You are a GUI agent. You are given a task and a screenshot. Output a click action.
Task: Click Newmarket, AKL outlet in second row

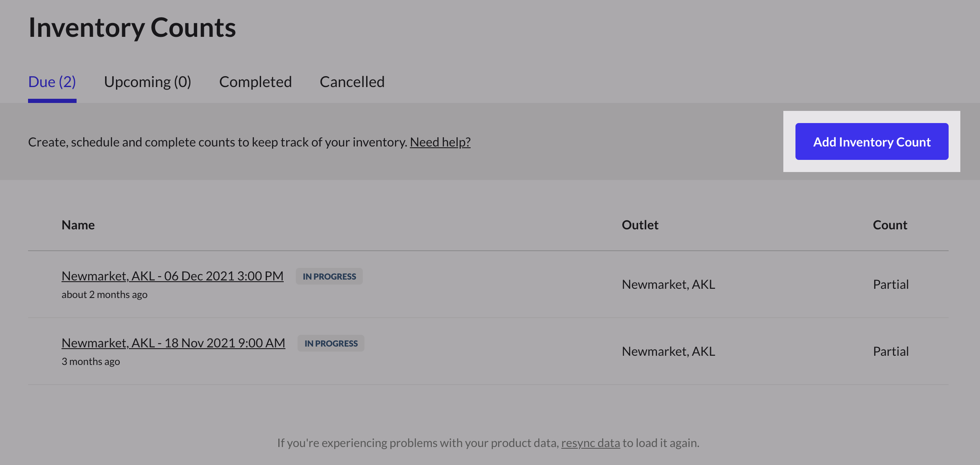click(668, 352)
